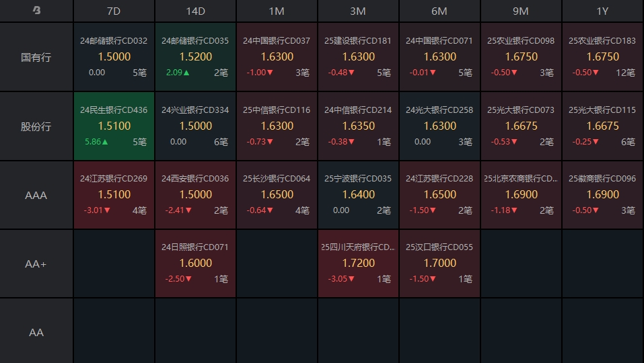Select the 1Y tenor column header

602,11
